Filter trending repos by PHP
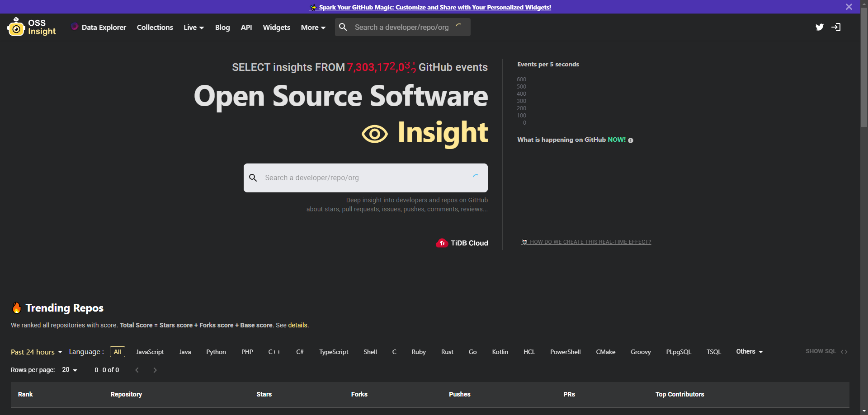The height and width of the screenshot is (415, 868). click(247, 352)
